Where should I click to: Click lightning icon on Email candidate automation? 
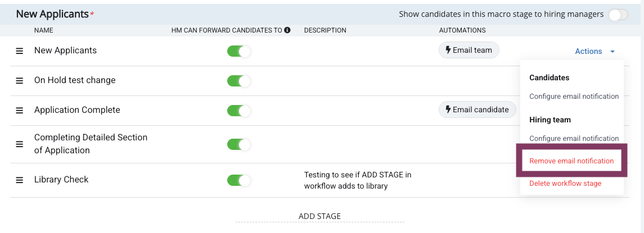(x=448, y=109)
